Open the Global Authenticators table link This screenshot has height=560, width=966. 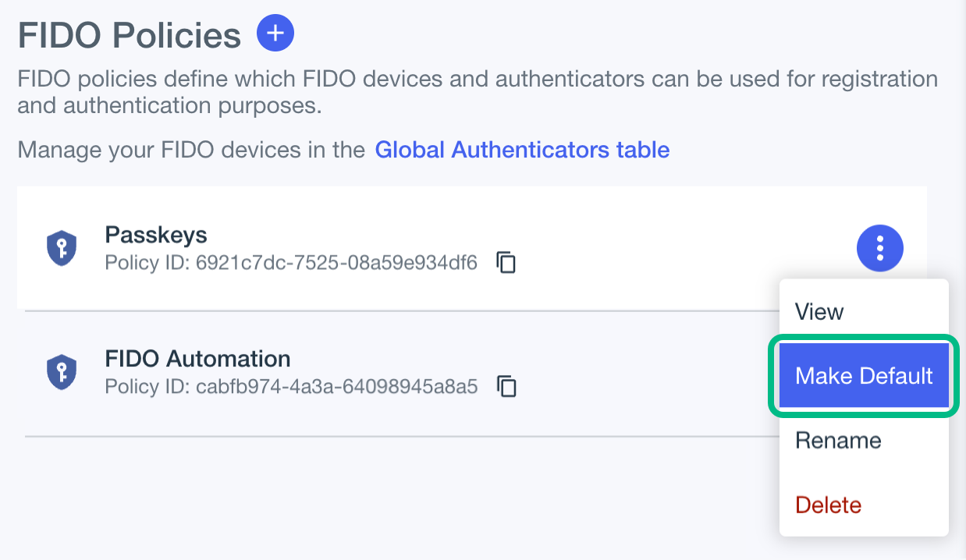(522, 149)
